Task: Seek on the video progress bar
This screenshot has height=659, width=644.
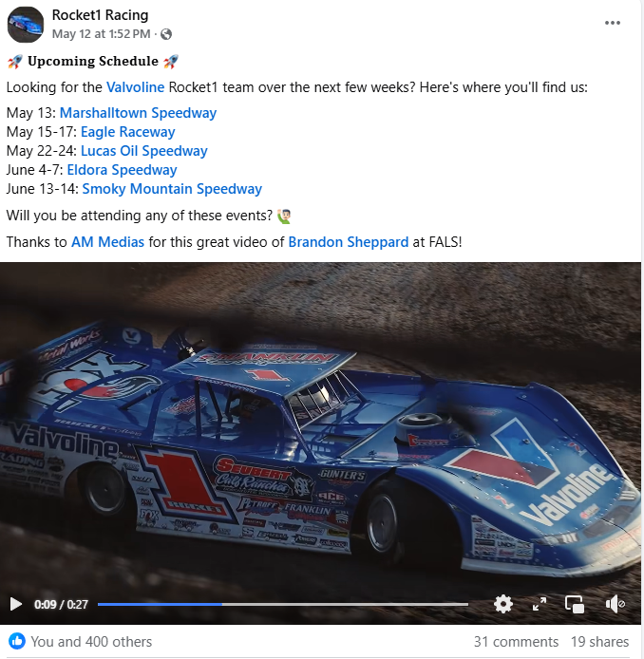Action: click(x=283, y=604)
